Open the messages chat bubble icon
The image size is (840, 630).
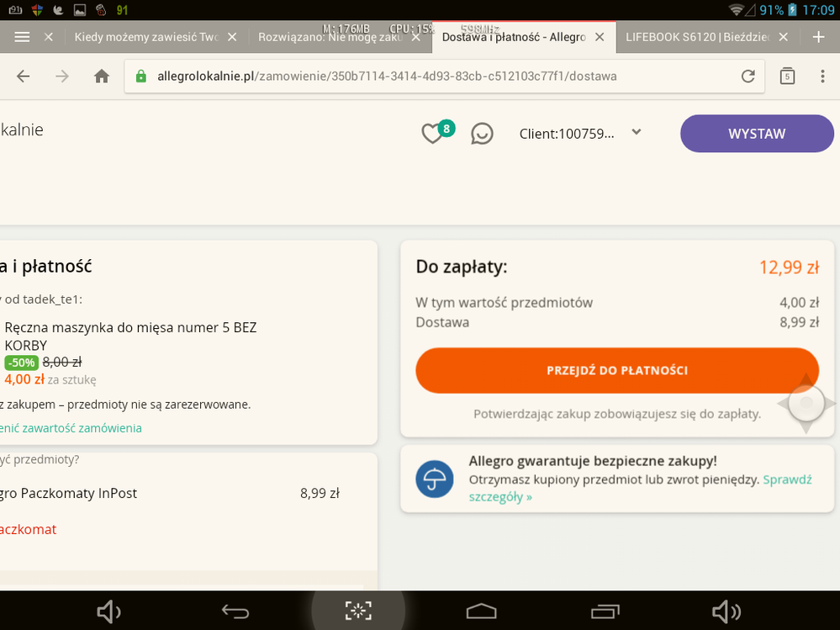point(482,134)
